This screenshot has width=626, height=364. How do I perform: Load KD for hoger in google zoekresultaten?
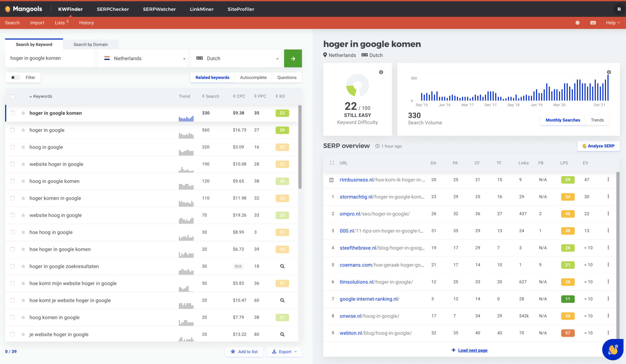[282, 266]
